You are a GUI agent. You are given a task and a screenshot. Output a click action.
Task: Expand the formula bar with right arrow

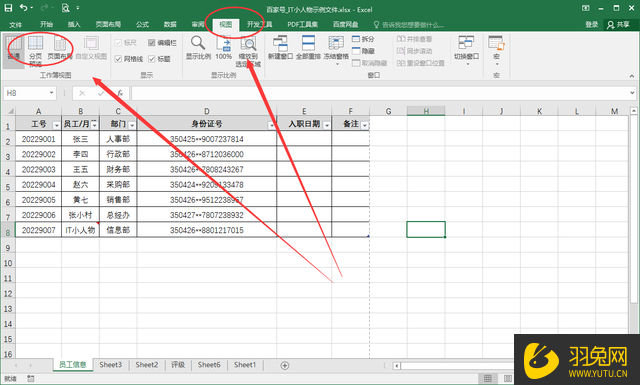[632, 93]
